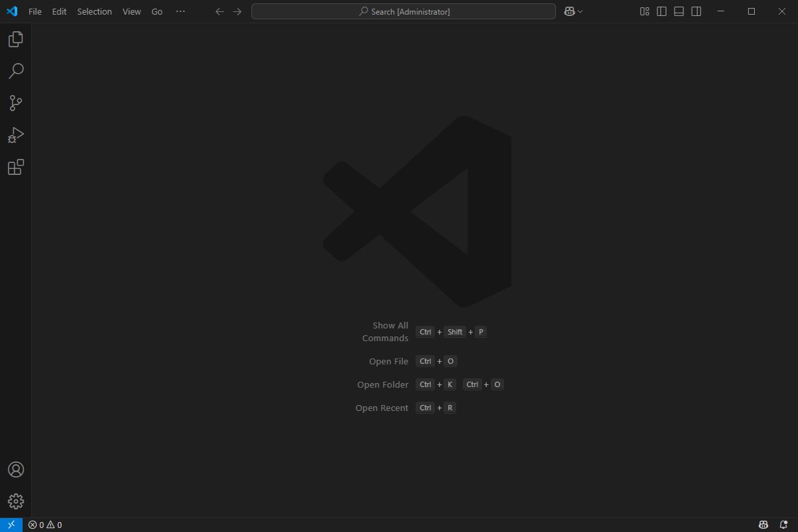Open the Extensions view
The image size is (798, 532).
point(16,167)
